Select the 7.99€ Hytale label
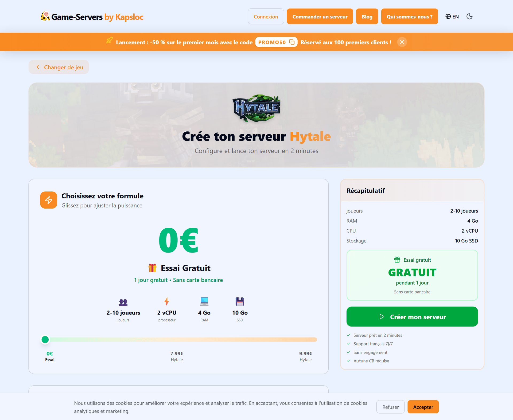 click(177, 356)
